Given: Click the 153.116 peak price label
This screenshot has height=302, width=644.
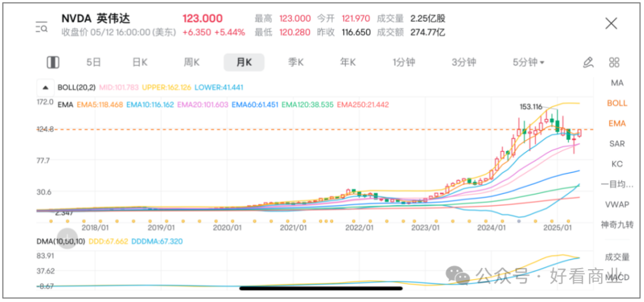Looking at the screenshot, I should pos(532,106).
